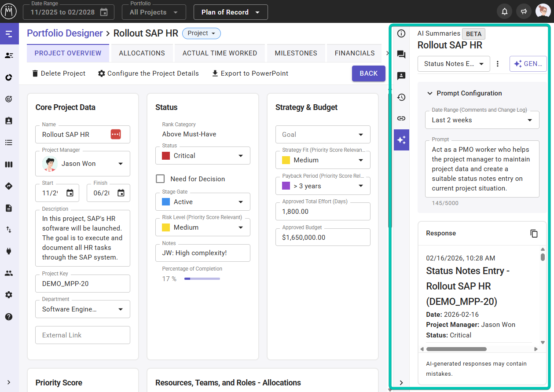Open the Plan of Record dropdown
The width and height of the screenshot is (554, 392).
[x=230, y=12]
